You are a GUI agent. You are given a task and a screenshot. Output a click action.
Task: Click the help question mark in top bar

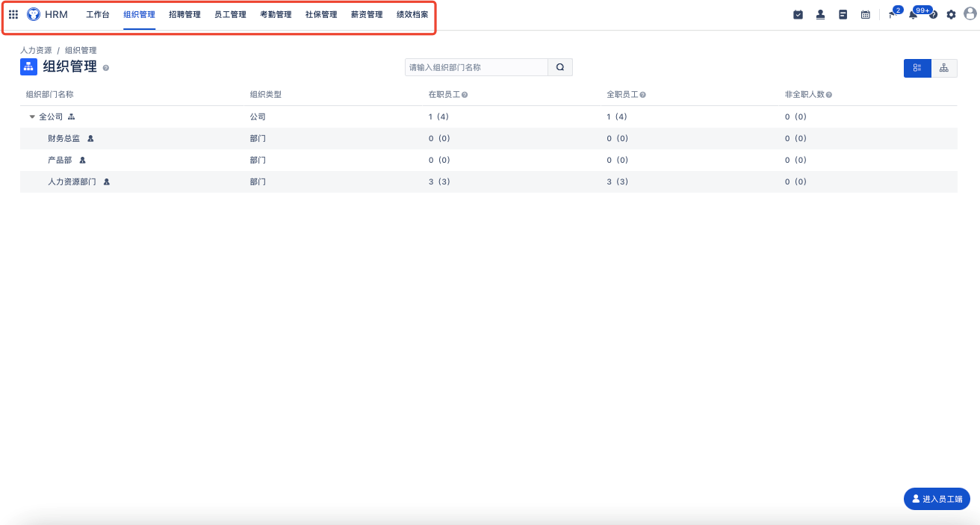[x=933, y=14]
